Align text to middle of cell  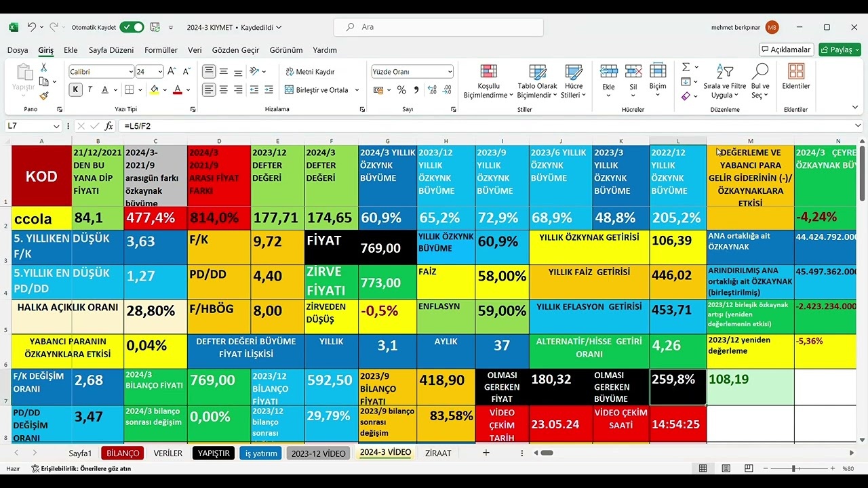pyautogui.click(x=224, y=71)
